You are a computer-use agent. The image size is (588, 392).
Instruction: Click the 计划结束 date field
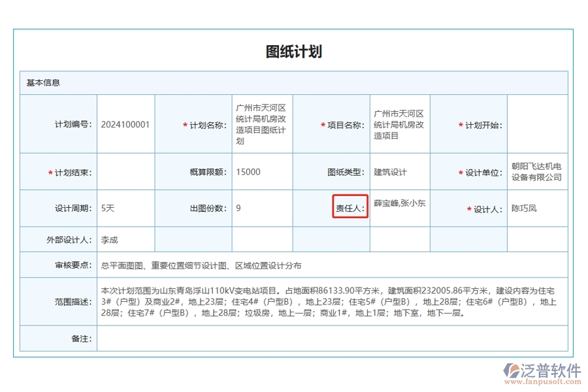[x=124, y=172]
